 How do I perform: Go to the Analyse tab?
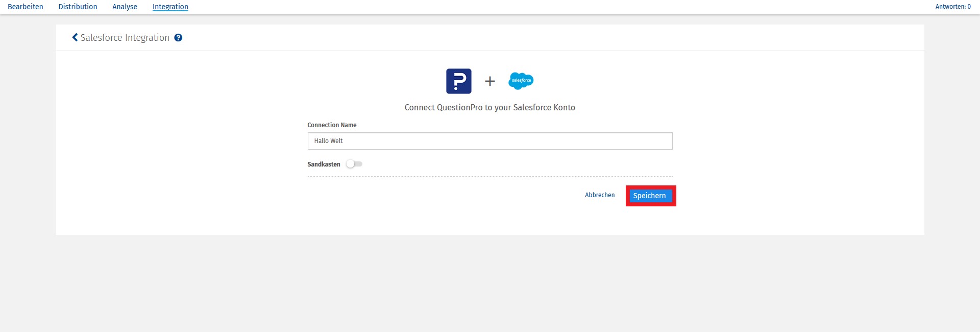coord(125,7)
